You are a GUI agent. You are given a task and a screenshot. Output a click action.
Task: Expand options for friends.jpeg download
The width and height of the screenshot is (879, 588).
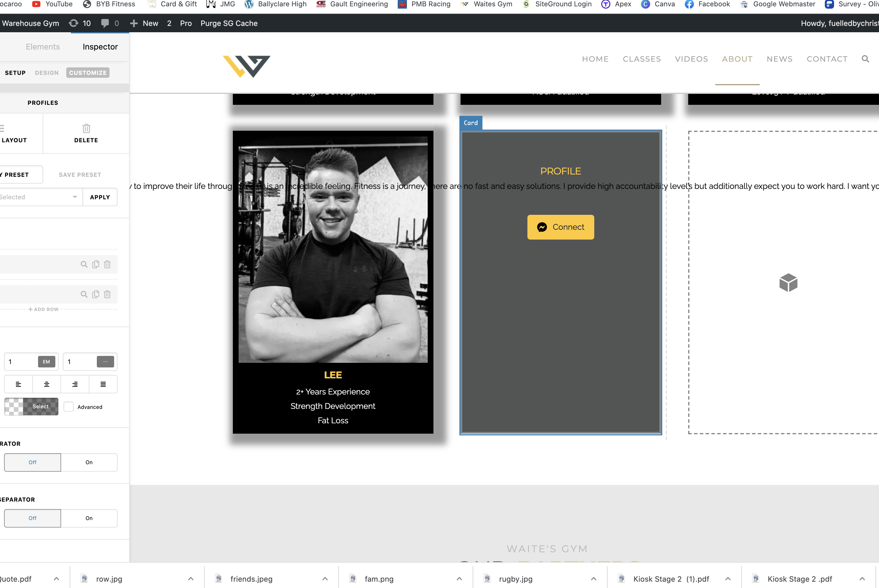pyautogui.click(x=325, y=578)
